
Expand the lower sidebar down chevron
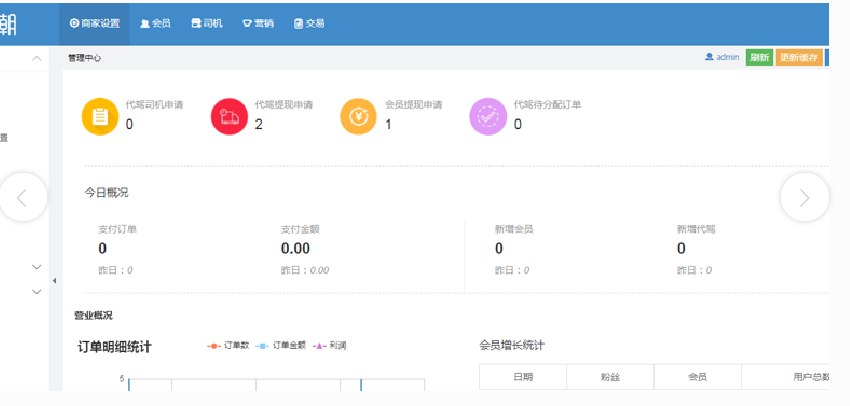pyautogui.click(x=37, y=291)
